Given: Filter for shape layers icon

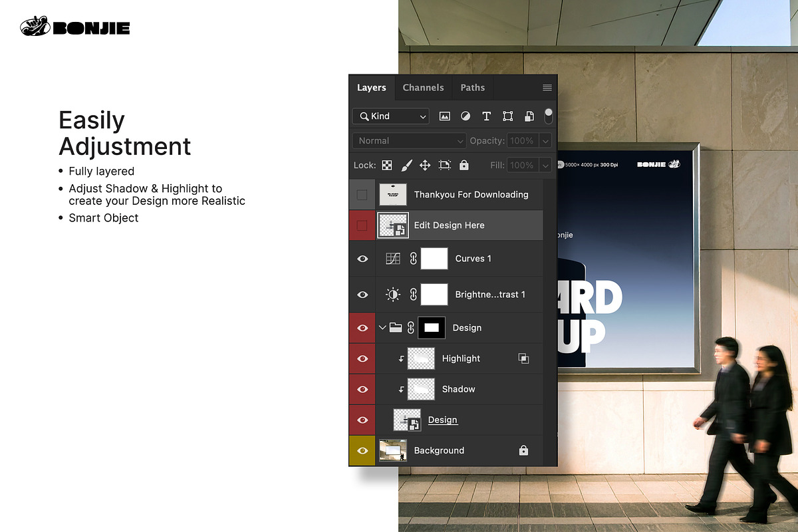Looking at the screenshot, I should (x=508, y=116).
